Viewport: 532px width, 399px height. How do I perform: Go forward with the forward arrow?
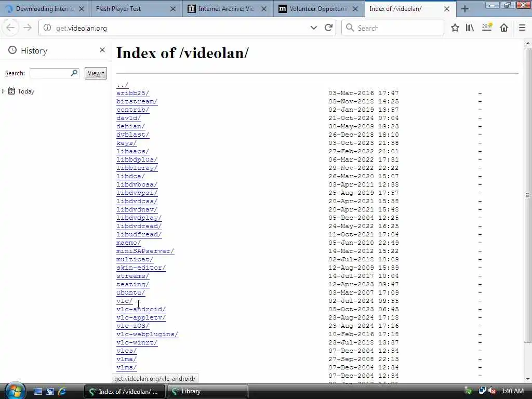click(x=28, y=28)
